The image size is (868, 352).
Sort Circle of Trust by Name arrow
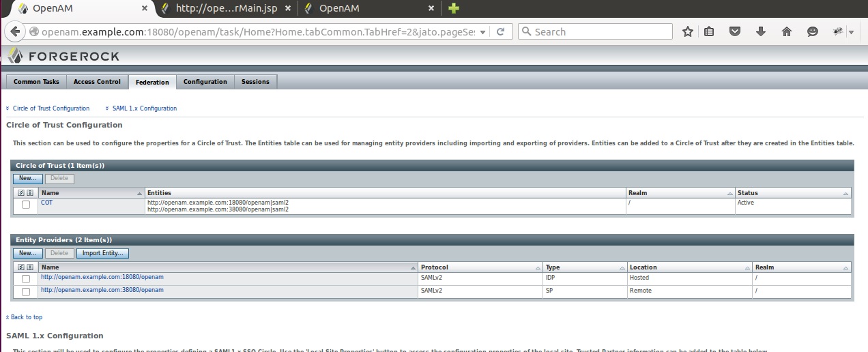(x=140, y=194)
